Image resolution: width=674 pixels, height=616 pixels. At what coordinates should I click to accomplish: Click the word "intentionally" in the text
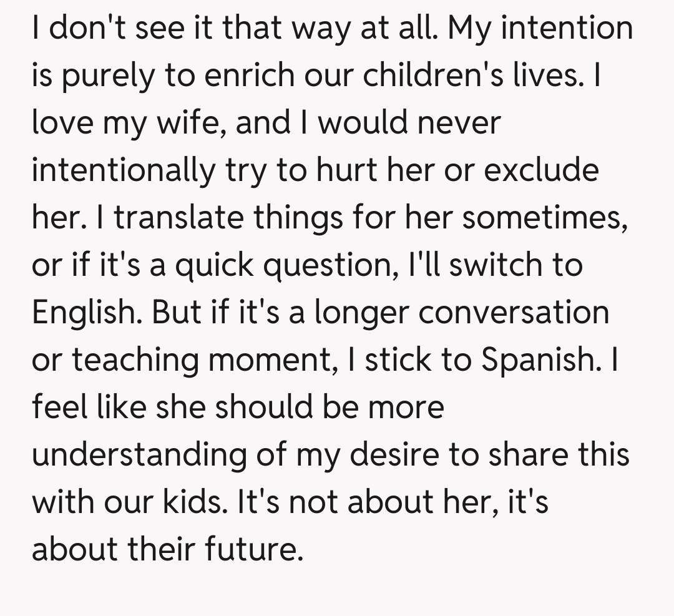pos(122,171)
